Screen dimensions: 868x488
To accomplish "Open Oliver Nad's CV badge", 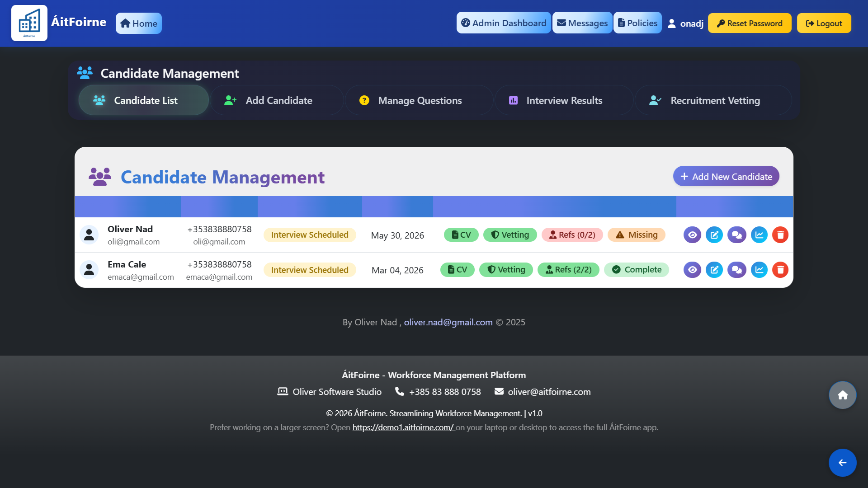I will coord(461,235).
